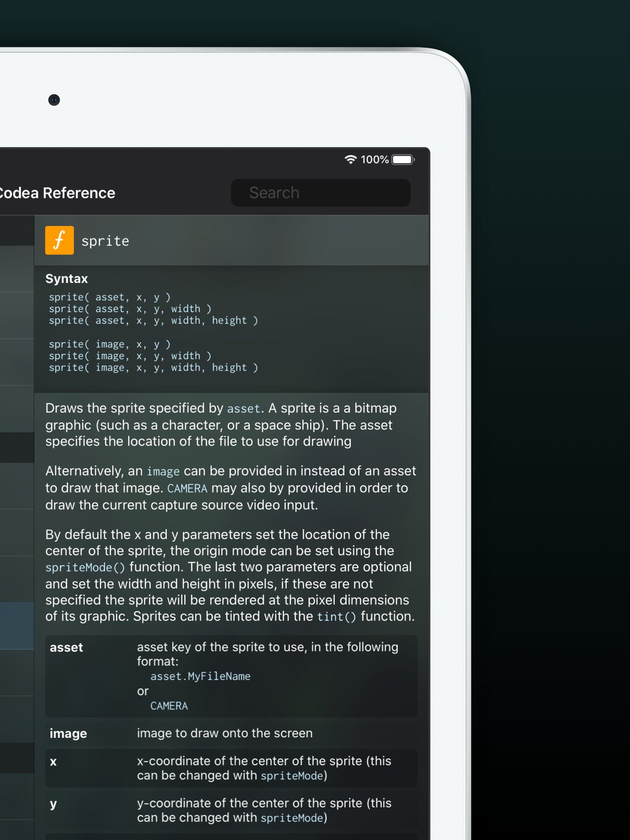Click CAMERA inside the asset parameter row

pos(169,706)
